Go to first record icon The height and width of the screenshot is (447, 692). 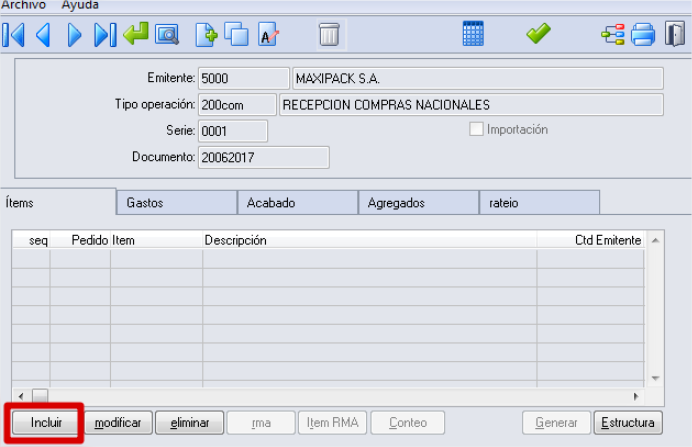point(13,34)
